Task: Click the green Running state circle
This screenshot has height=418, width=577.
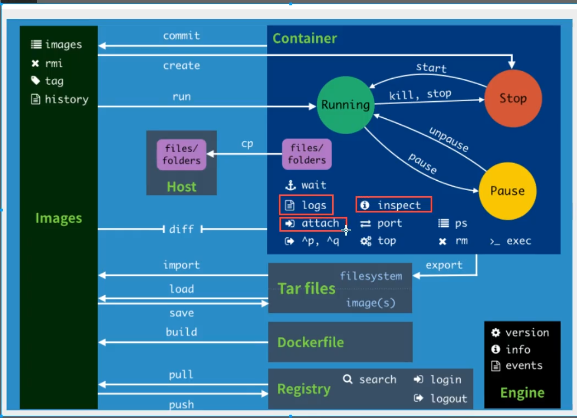Action: click(346, 105)
